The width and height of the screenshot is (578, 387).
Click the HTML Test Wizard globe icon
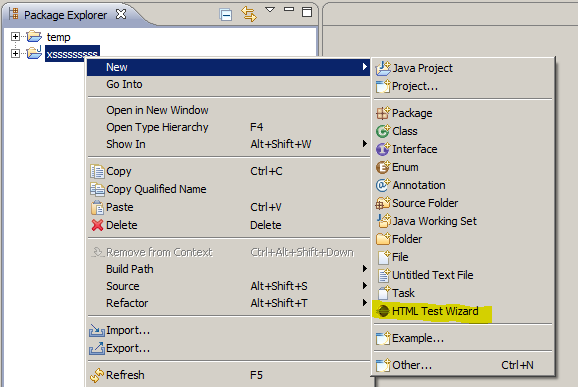pyautogui.click(x=383, y=311)
